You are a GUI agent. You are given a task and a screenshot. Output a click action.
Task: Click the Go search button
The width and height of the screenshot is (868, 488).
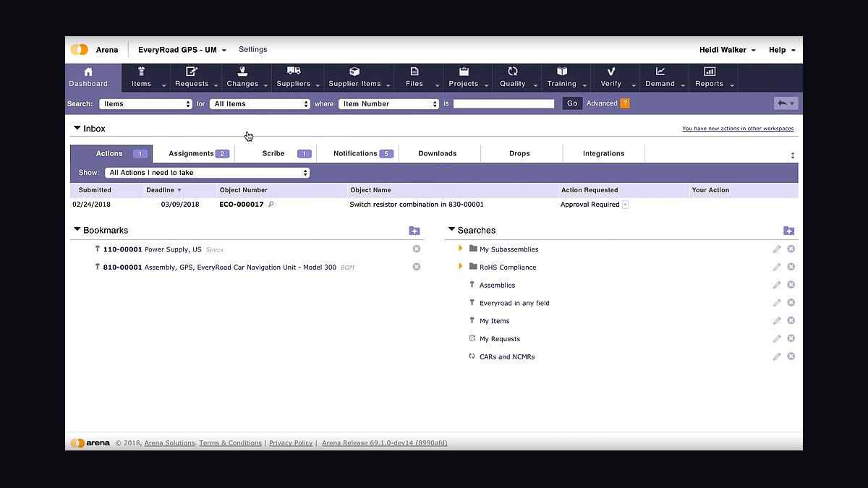[572, 103]
